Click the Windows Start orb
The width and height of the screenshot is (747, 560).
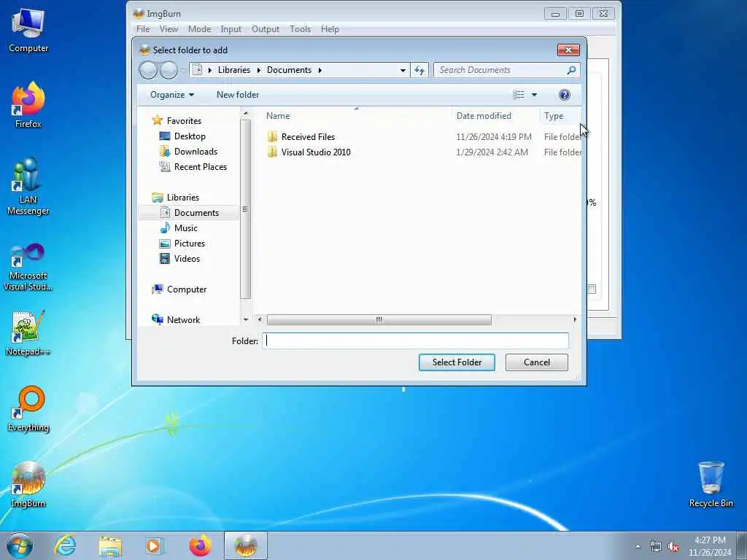coord(20,545)
